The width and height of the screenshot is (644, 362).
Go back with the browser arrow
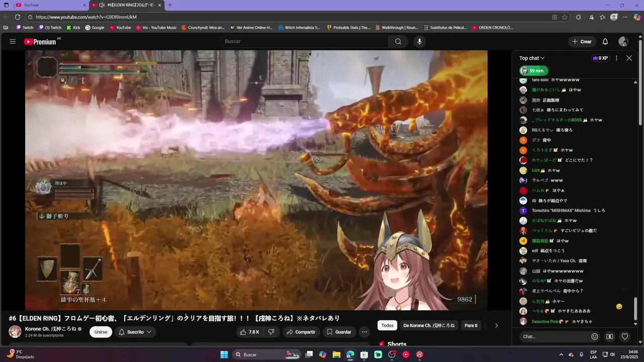7,17
